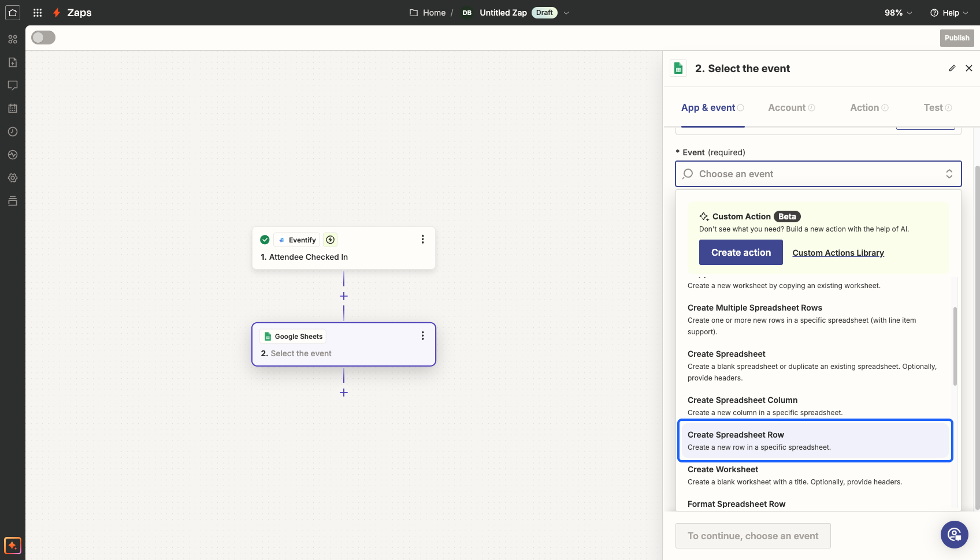
Task: Select the Create Worksheet event
Action: tap(815, 475)
